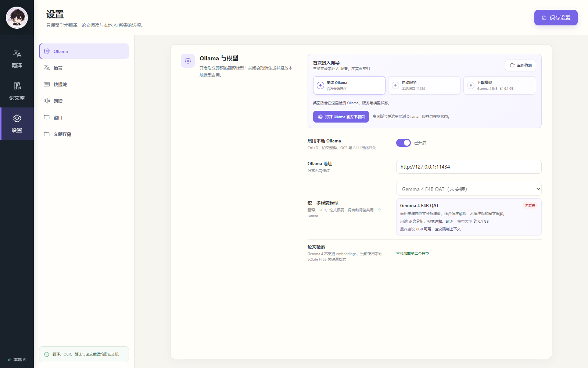Viewport: 588px width, 368px height.
Task: Click the 重新检测 button
Action: coord(520,65)
